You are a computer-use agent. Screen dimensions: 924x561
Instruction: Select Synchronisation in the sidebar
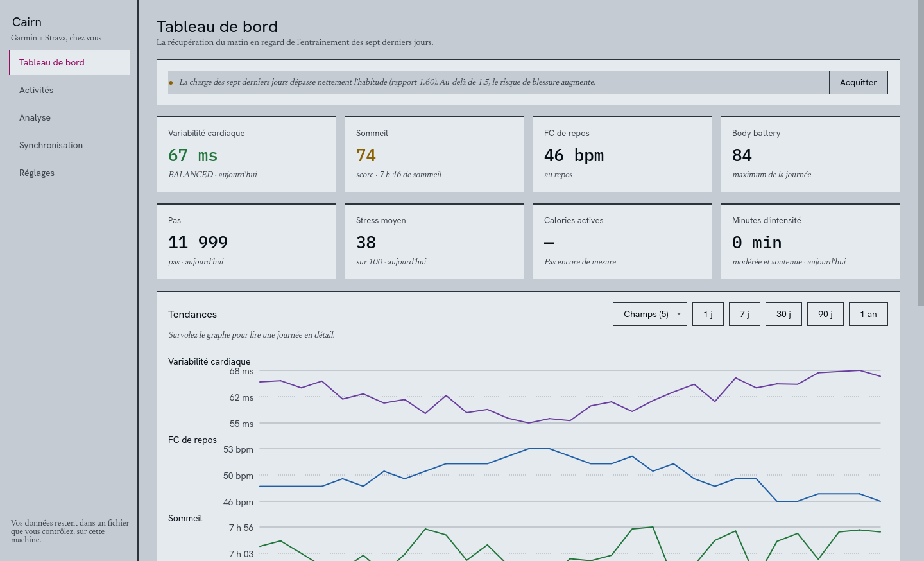[69, 145]
